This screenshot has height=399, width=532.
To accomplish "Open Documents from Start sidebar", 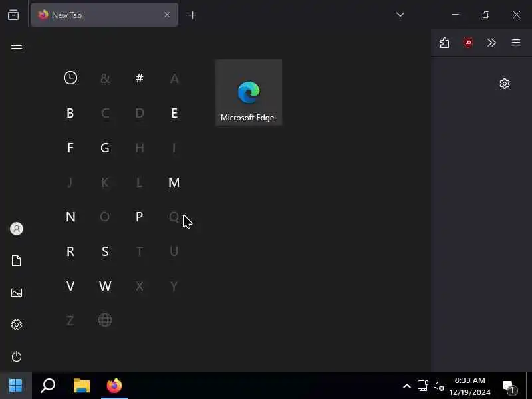I will [x=16, y=261].
